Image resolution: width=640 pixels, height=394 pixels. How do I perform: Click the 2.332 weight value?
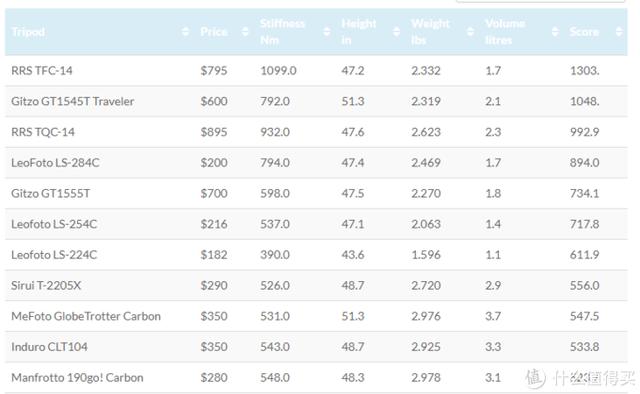426,71
